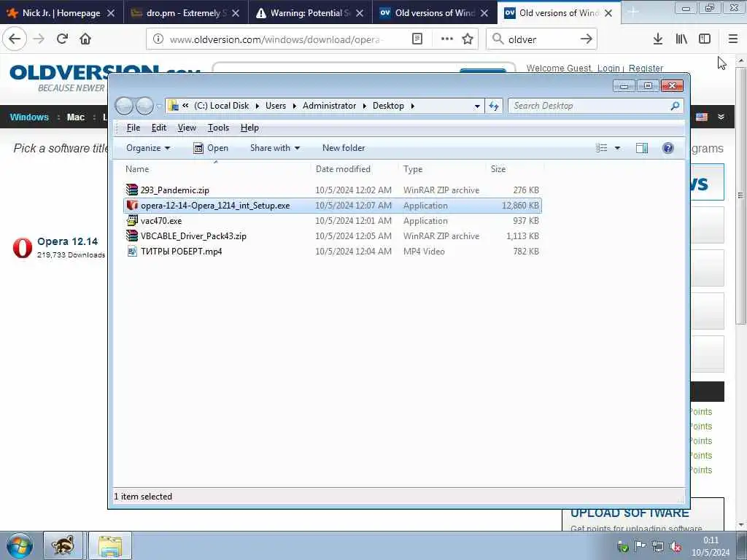
Task: Click New folder button
Action: (344, 148)
